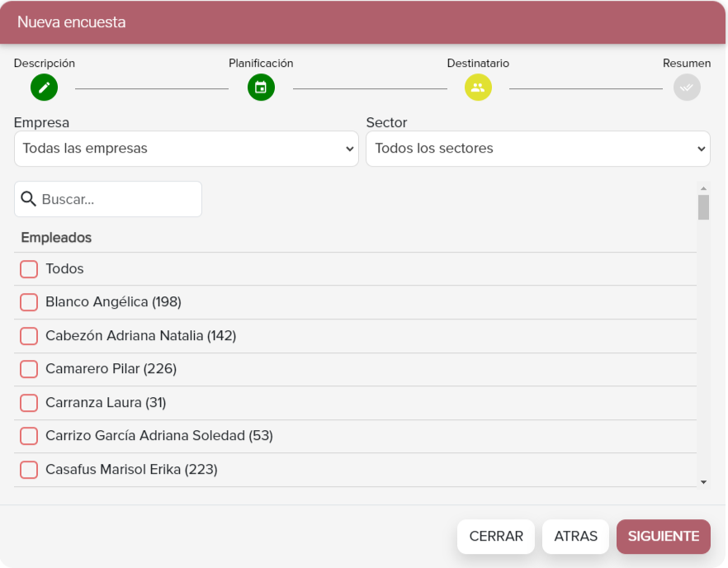728x568 pixels.
Task: Enable Camarero Pilar (226) checkbox
Action: point(29,369)
